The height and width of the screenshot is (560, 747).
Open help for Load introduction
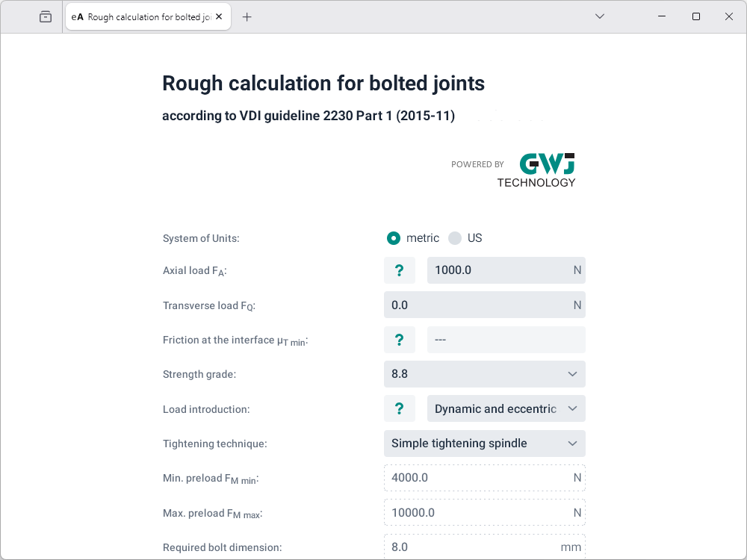tap(400, 408)
